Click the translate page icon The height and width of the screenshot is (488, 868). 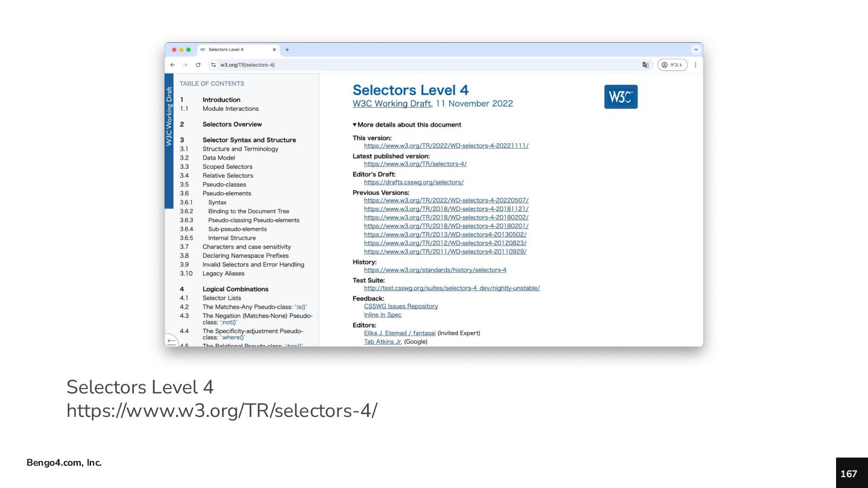(646, 65)
